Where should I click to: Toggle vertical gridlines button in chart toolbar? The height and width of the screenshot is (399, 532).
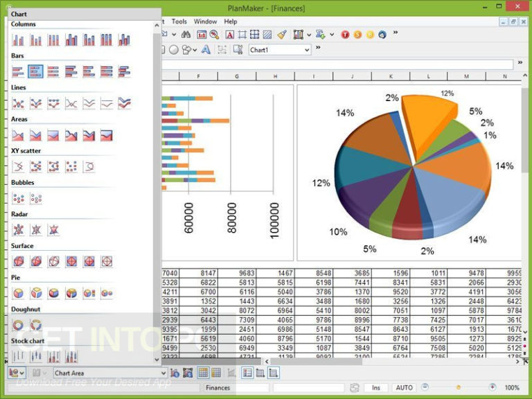click(x=260, y=373)
